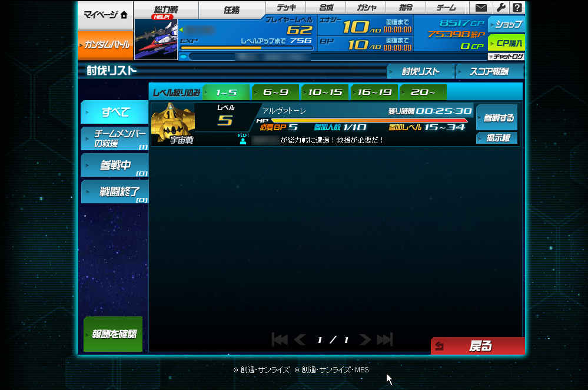Screen dimensions: 588x390
Task: Open the ショップ button
Action: tap(507, 25)
